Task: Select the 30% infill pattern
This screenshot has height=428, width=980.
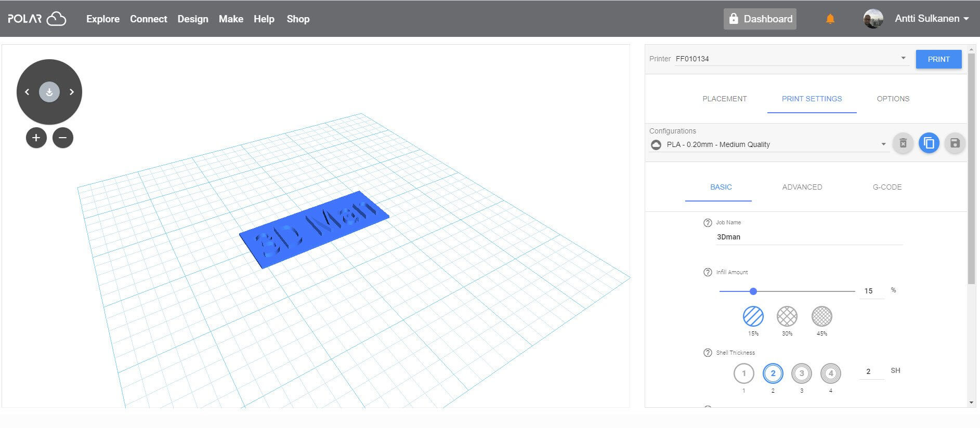Action: point(787,316)
